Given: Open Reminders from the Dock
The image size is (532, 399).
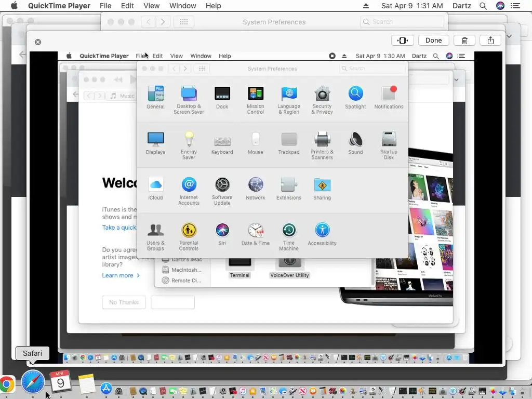Looking at the screenshot, I should (x=153, y=391).
